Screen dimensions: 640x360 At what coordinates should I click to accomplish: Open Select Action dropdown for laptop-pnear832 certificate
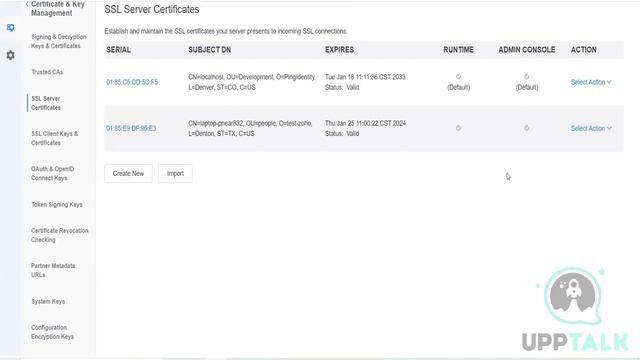pyautogui.click(x=591, y=129)
